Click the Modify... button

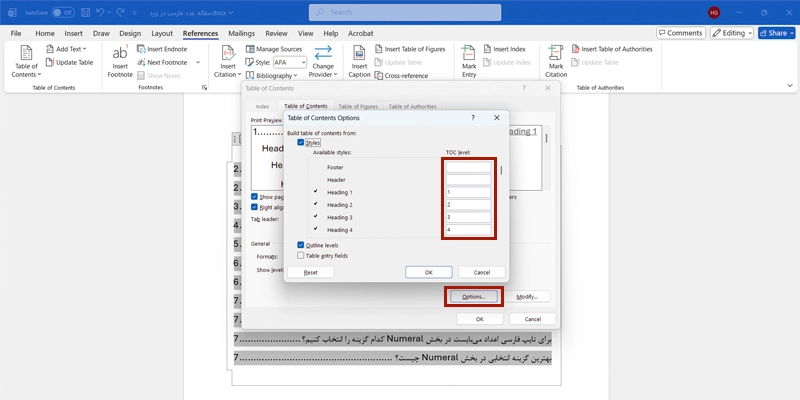[x=527, y=296]
